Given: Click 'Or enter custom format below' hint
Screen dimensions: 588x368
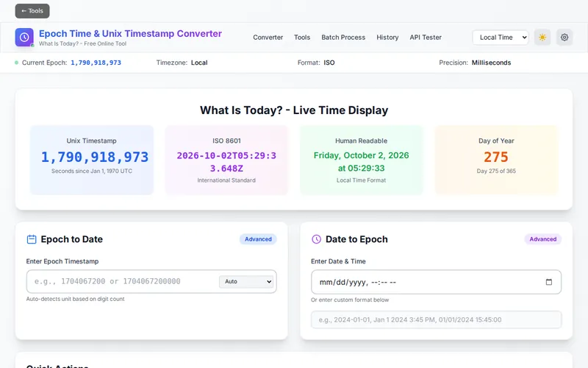Looking at the screenshot, I should [x=350, y=300].
